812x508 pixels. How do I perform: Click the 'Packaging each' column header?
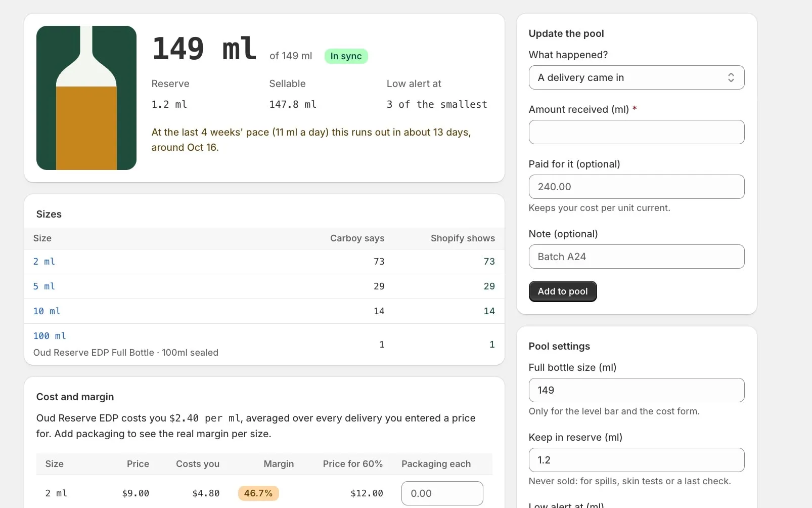[x=436, y=464]
